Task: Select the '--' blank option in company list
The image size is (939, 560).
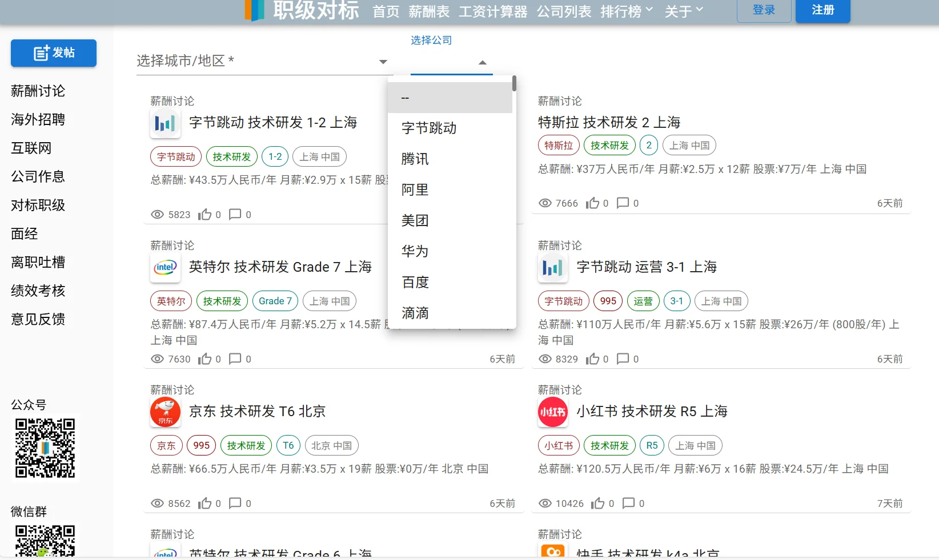Action: pos(450,98)
